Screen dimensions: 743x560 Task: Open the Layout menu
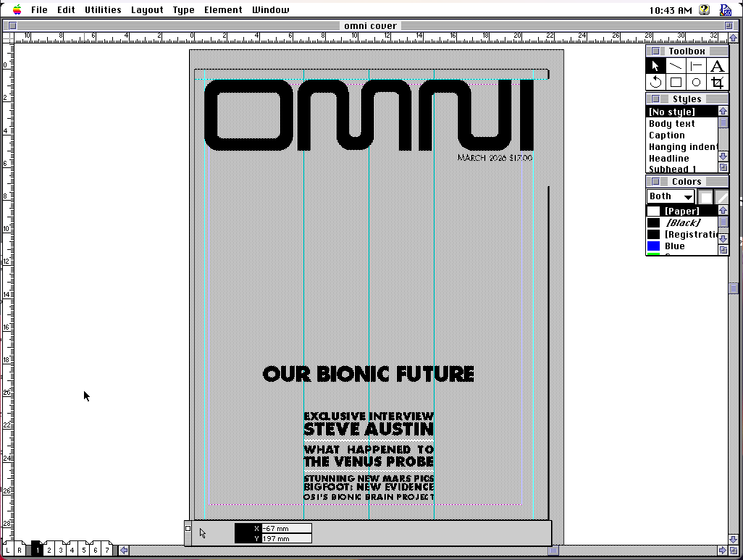(x=147, y=9)
